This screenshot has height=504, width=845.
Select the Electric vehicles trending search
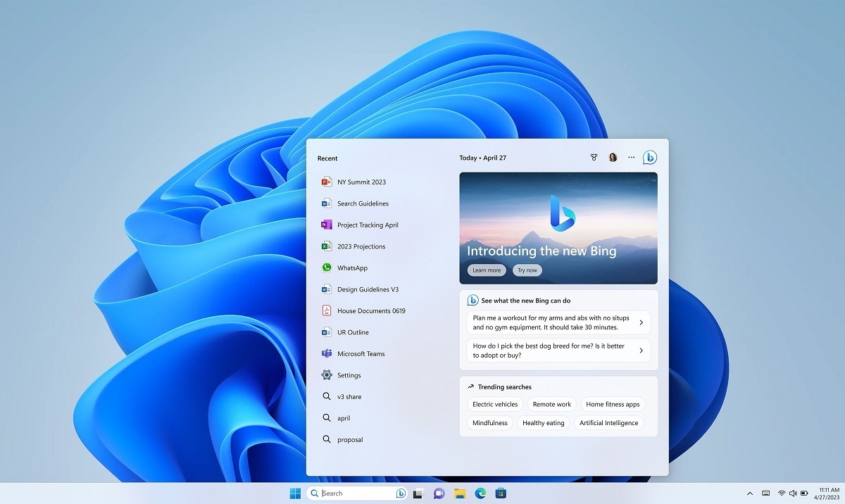click(495, 405)
